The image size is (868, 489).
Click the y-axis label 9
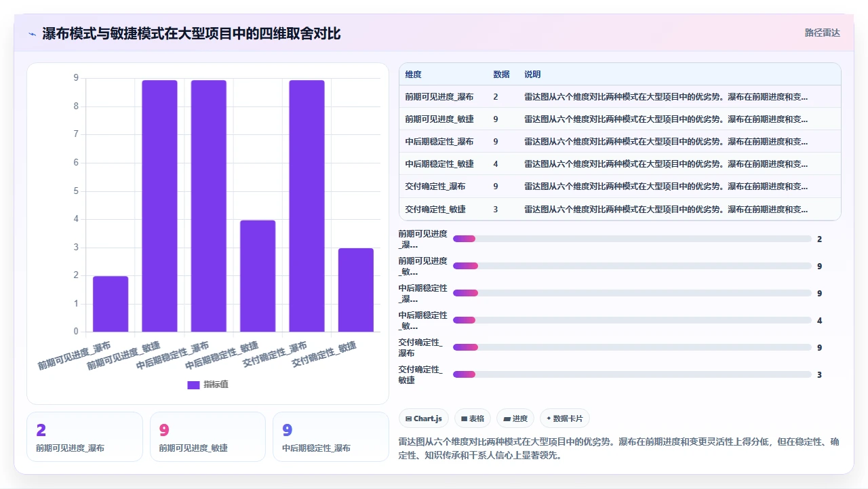76,78
